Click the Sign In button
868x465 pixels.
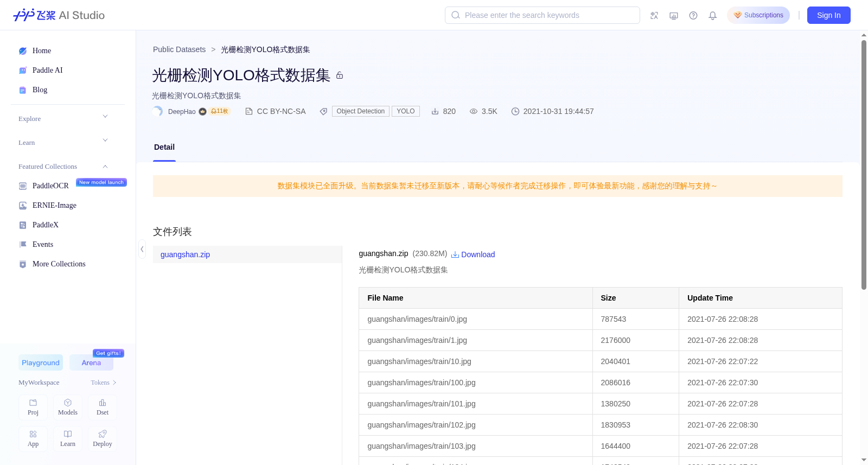point(829,15)
